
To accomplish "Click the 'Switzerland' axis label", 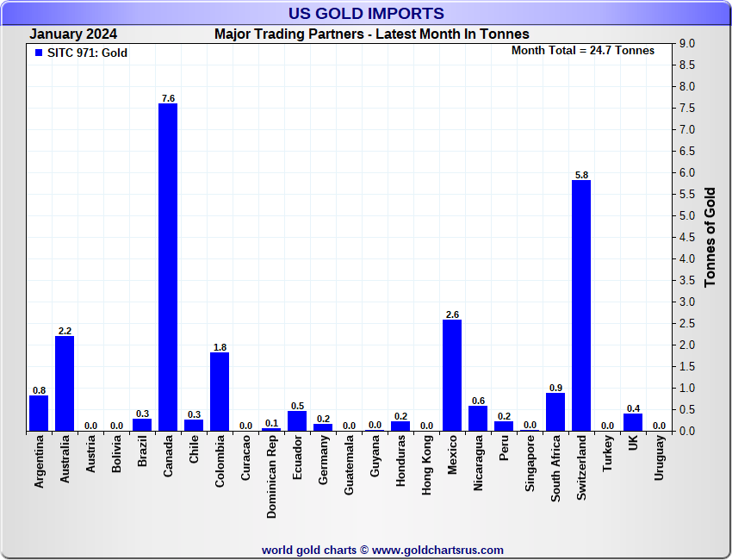I will click(x=581, y=468).
